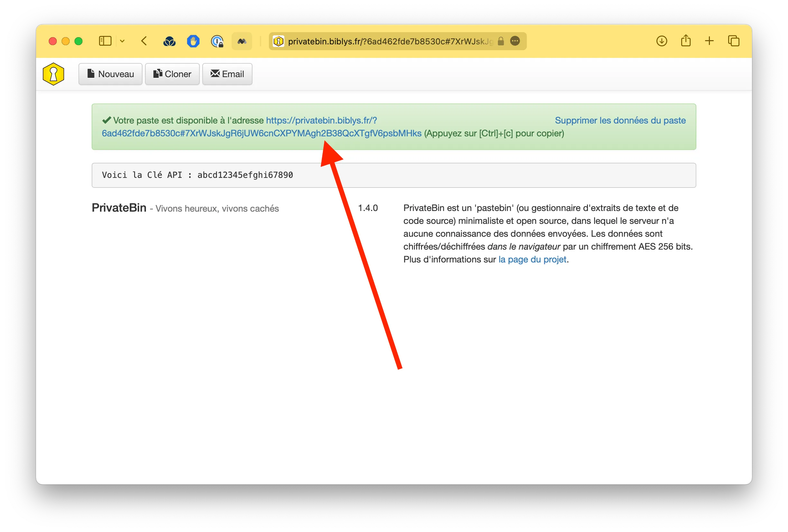Click the Cloner (Clone paste) icon
Screen dimensions: 788x532
click(172, 74)
